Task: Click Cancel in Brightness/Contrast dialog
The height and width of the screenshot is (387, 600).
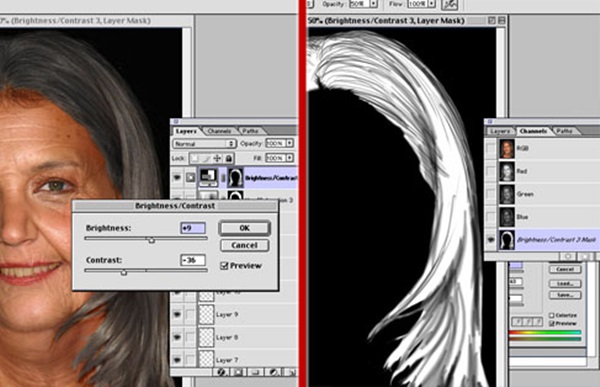Action: click(245, 245)
